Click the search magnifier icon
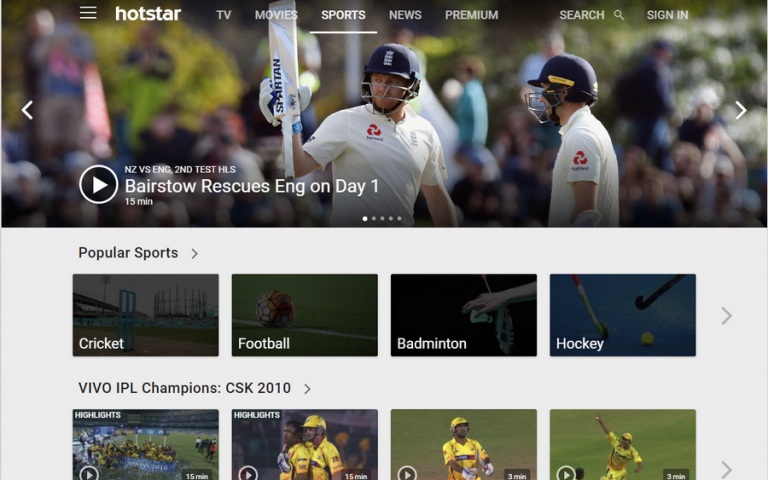Image resolution: width=768 pixels, height=480 pixels. click(619, 15)
